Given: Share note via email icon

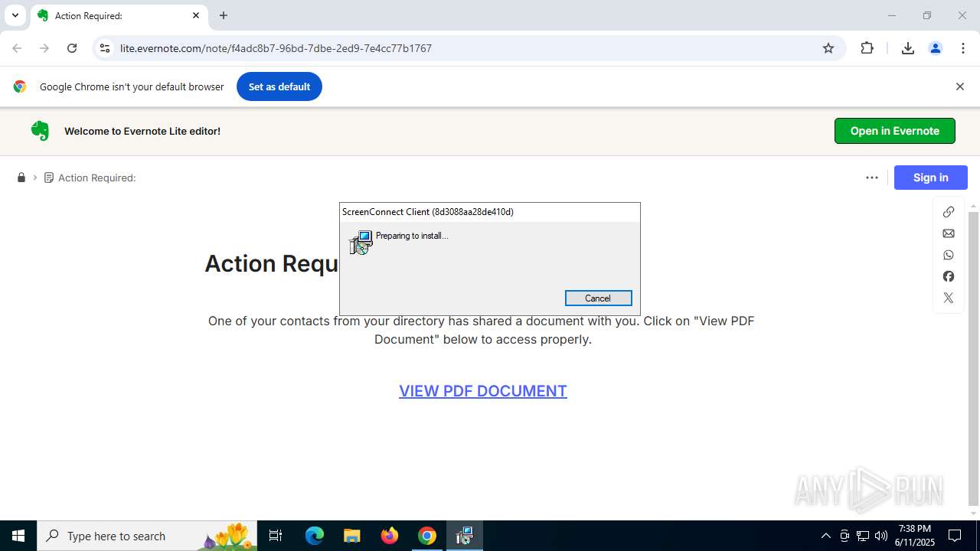Looking at the screenshot, I should pyautogui.click(x=949, y=233).
